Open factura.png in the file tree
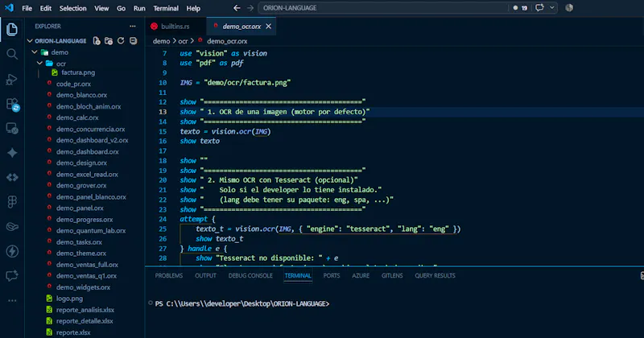 click(x=78, y=72)
